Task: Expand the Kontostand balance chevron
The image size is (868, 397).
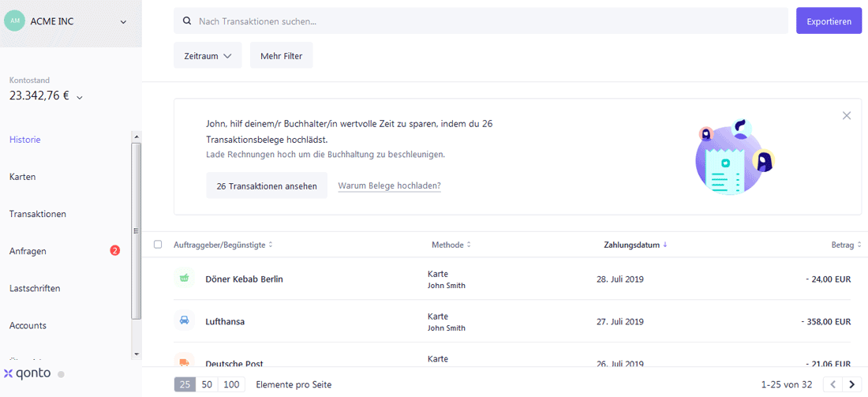Action: (80, 98)
